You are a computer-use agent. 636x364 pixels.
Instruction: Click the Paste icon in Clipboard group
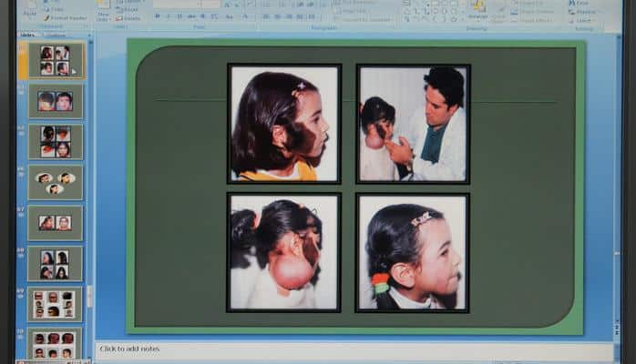[30, 7]
